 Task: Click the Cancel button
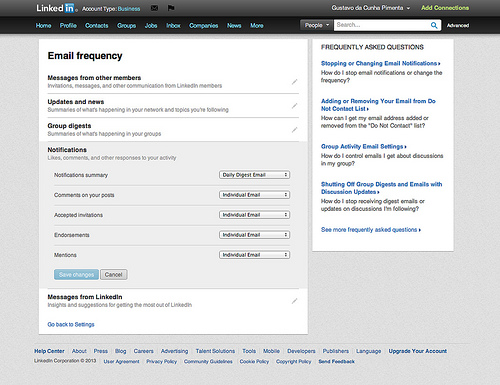point(114,274)
